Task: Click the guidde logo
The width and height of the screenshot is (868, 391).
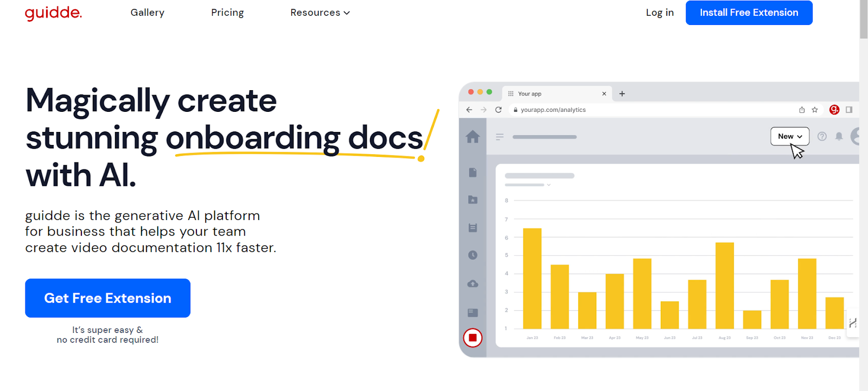Action: tap(53, 12)
